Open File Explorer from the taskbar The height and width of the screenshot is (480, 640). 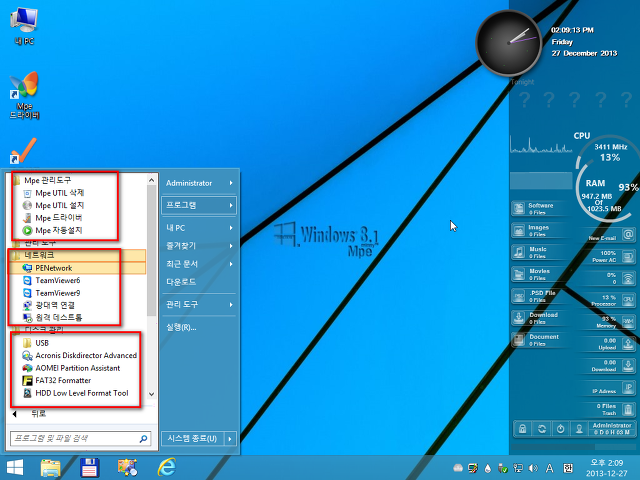(x=51, y=468)
